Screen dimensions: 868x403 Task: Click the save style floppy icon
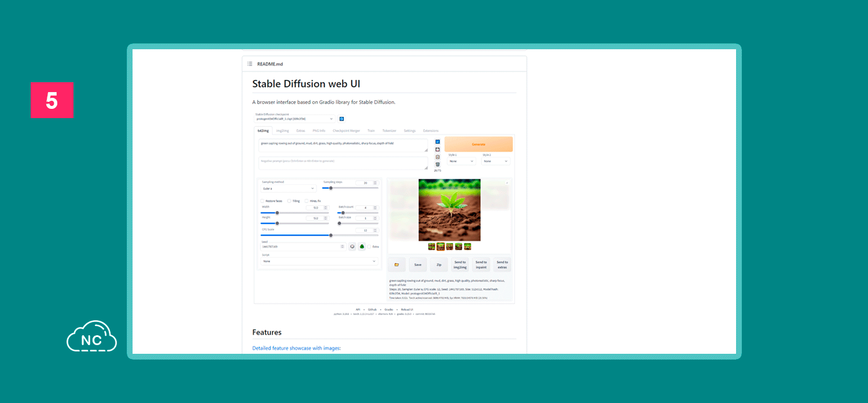(x=437, y=149)
